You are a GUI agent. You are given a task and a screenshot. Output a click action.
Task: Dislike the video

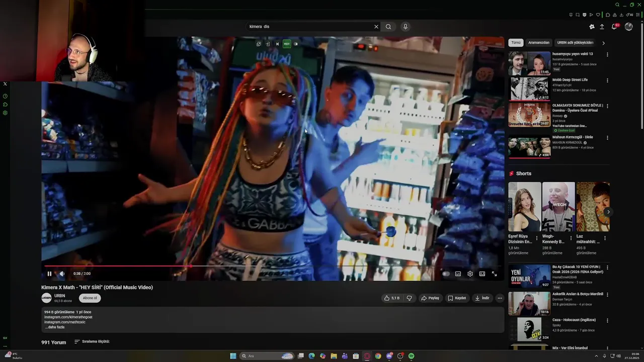click(x=409, y=298)
